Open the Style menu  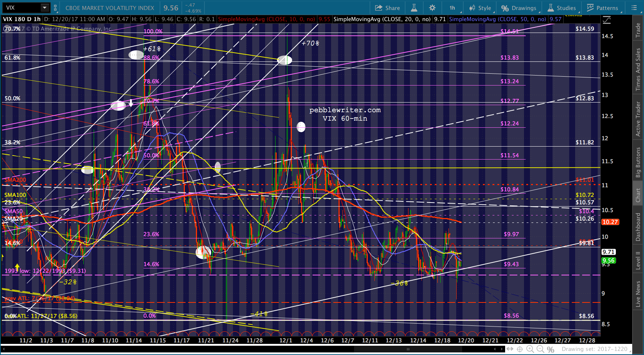click(480, 8)
